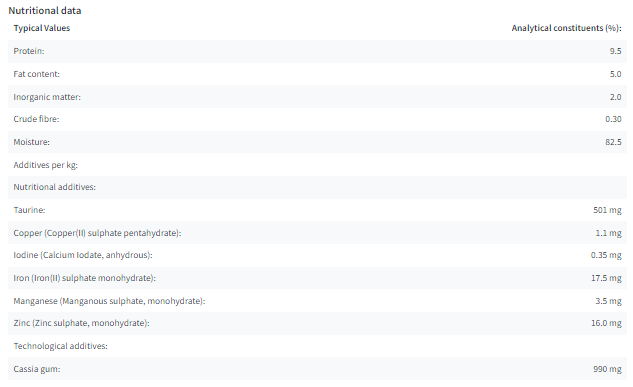Select the Cassia gum amount 990 mg
This screenshot has width=633, height=387.
coord(607,369)
